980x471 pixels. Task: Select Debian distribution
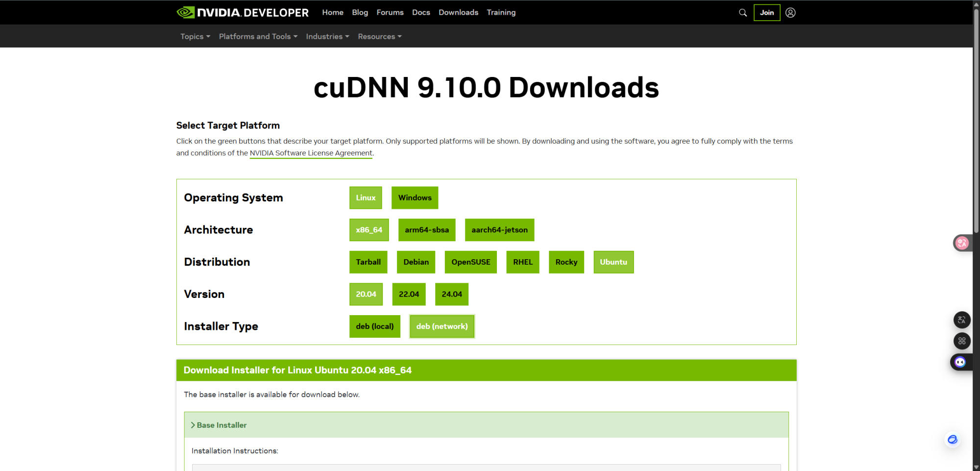coord(416,262)
